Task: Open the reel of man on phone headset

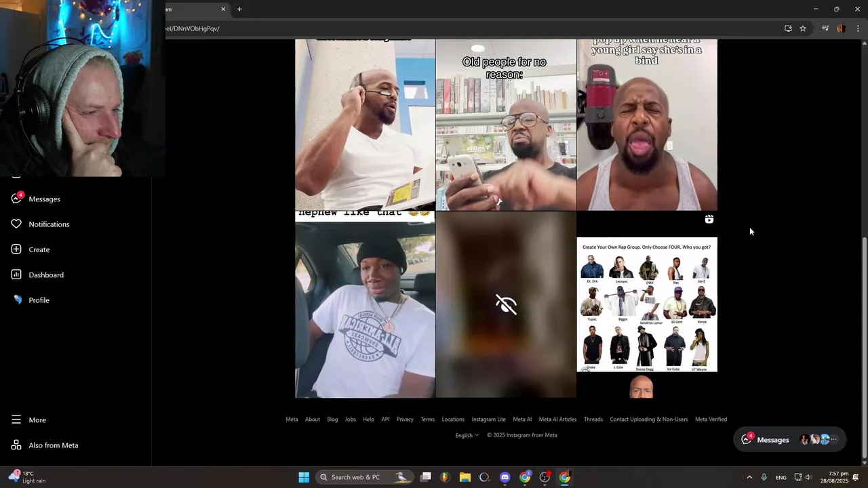Action: pos(365,125)
